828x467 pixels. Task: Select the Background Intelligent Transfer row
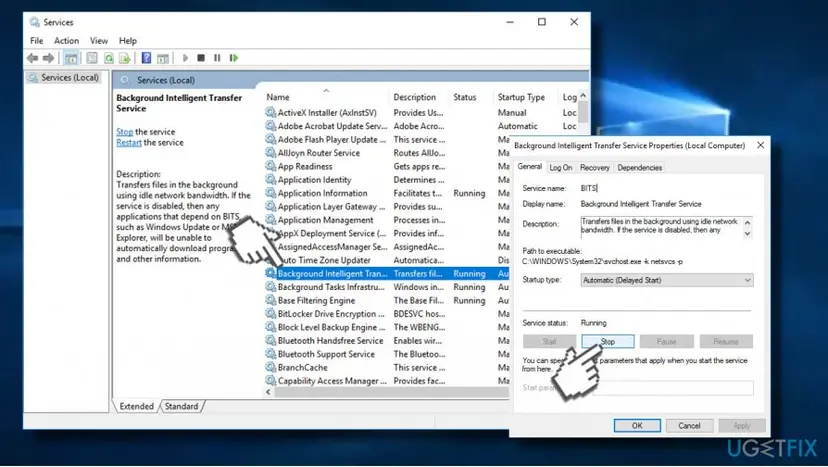[386, 274]
